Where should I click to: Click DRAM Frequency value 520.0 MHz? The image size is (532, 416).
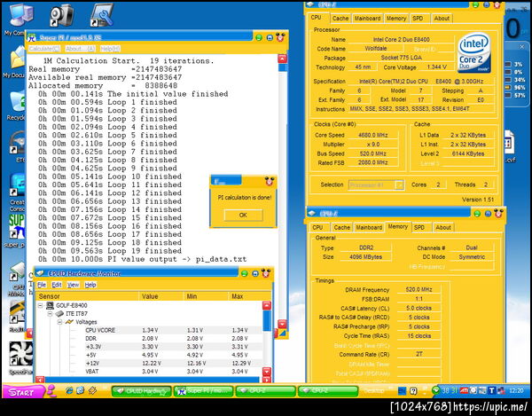(x=419, y=289)
